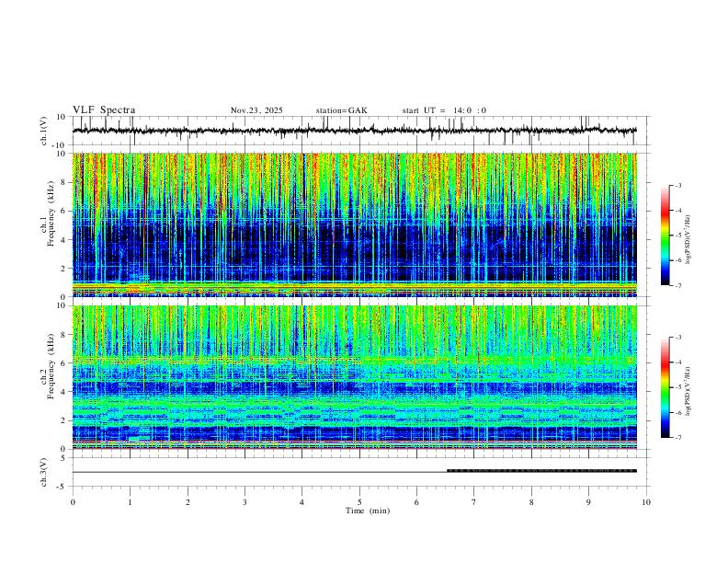728x563 pixels.
Task: Click time axis tick label "7"
Action: point(474,502)
